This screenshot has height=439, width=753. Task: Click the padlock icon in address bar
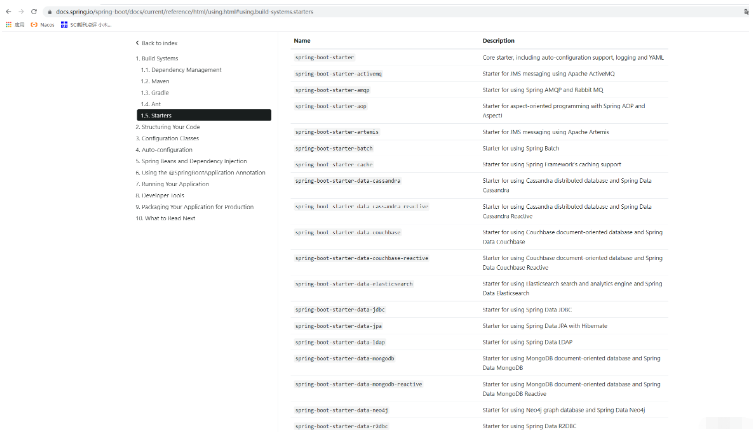[49, 12]
